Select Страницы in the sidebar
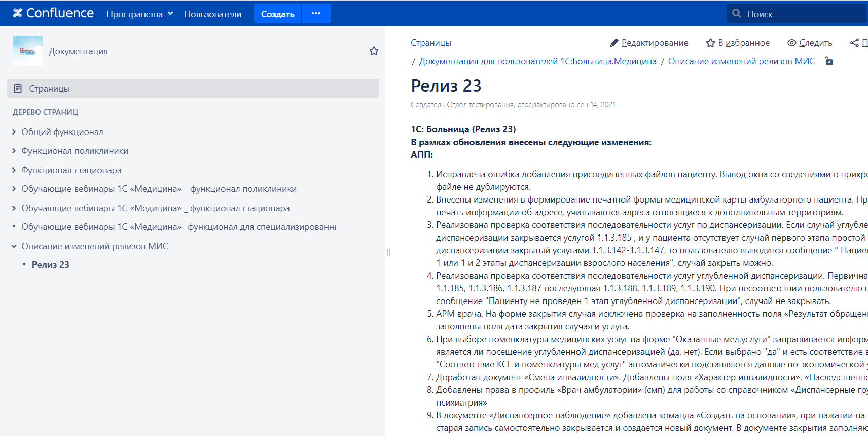The height and width of the screenshot is (436, 868). [x=49, y=89]
